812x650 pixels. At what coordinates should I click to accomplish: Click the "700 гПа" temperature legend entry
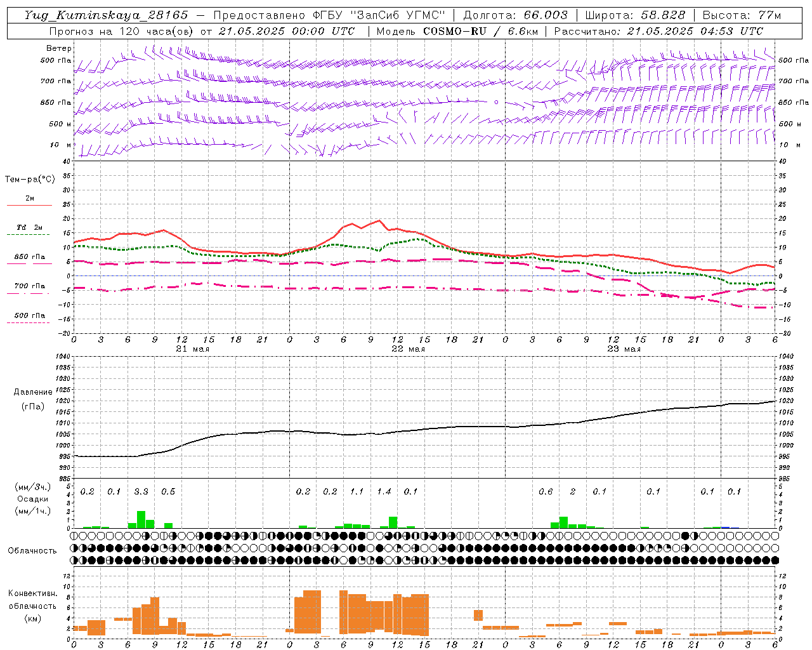[30, 286]
